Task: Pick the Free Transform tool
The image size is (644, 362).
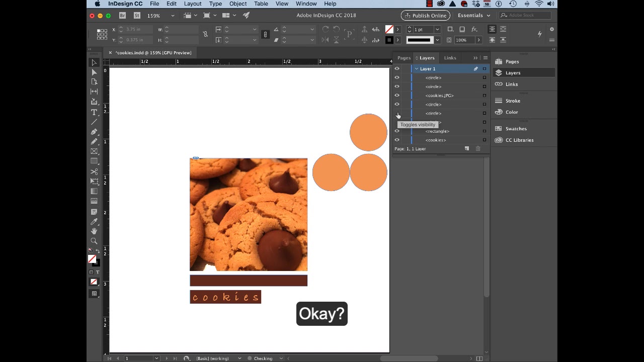Action: pyautogui.click(x=94, y=181)
